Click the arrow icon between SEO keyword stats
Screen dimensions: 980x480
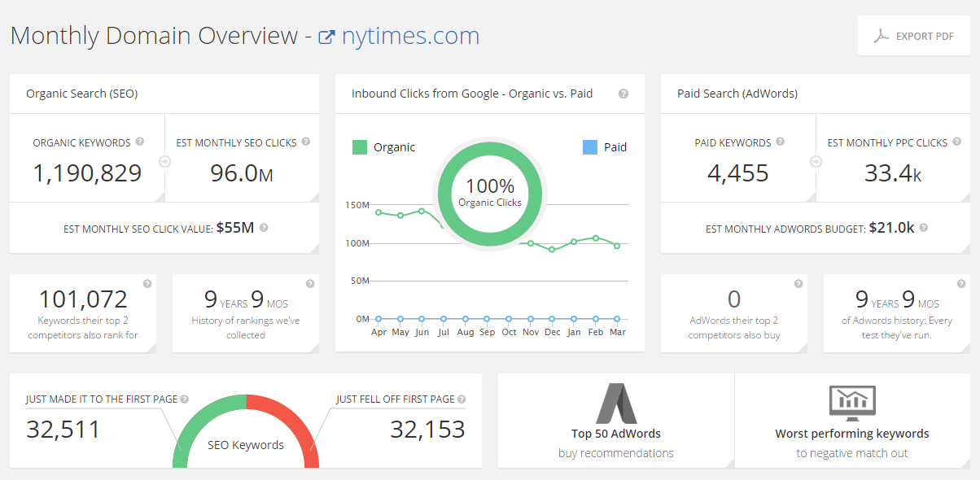tap(164, 162)
